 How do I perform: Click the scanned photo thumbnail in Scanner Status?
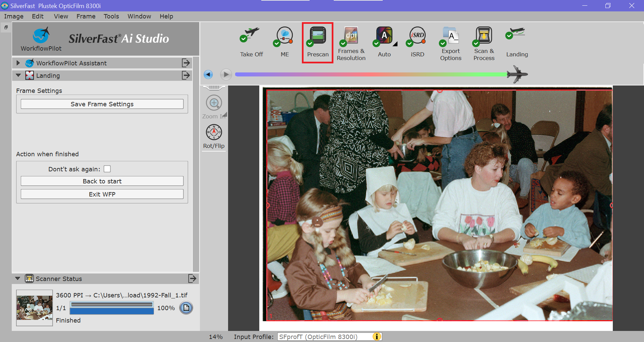34,307
